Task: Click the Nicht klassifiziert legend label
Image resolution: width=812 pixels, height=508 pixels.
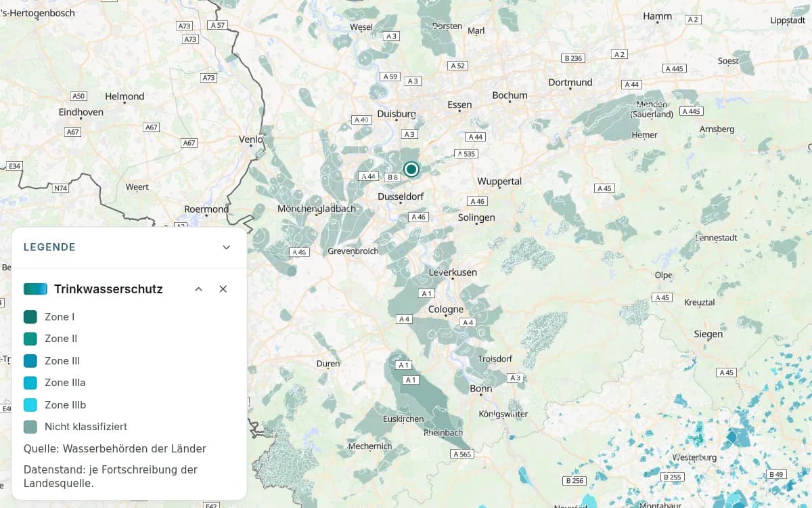Action: click(x=86, y=427)
